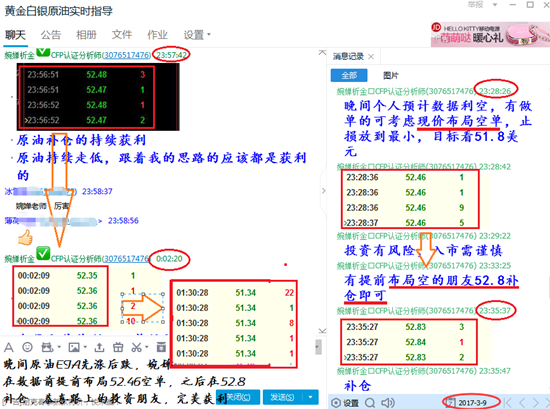Open the send options arrow beside 发送(S)

click(310, 397)
